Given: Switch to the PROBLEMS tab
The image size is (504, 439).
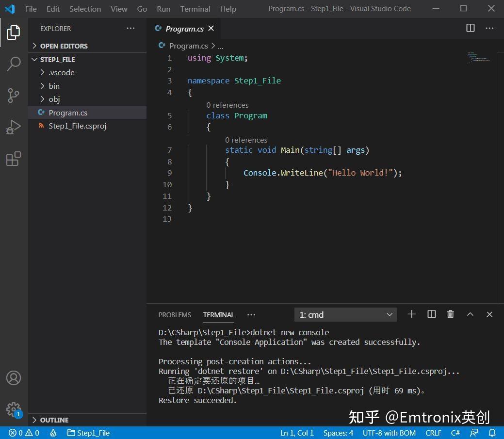Looking at the screenshot, I should [175, 314].
